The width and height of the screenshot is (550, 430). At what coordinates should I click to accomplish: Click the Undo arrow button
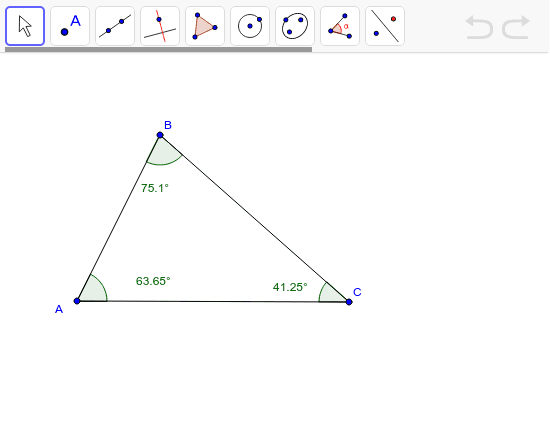[479, 27]
